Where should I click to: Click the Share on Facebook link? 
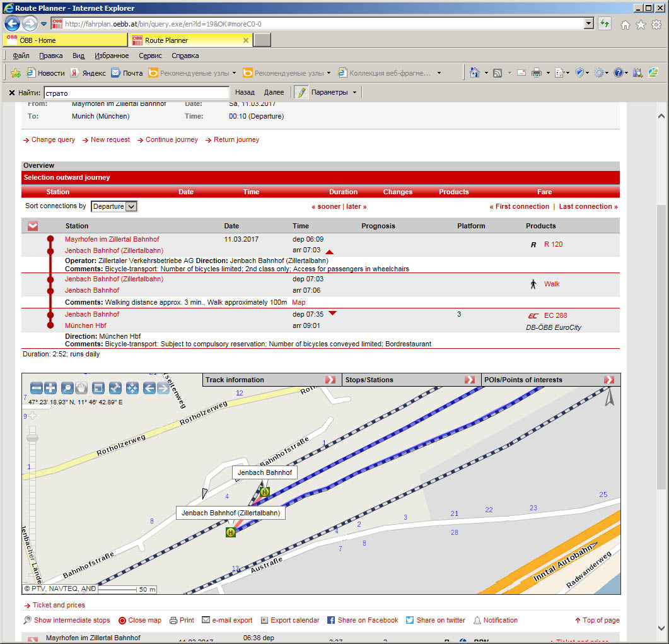368,620
